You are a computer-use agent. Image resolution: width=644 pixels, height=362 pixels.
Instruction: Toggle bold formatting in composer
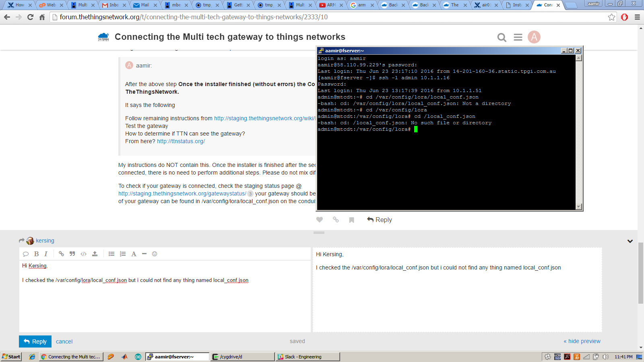[36, 254]
